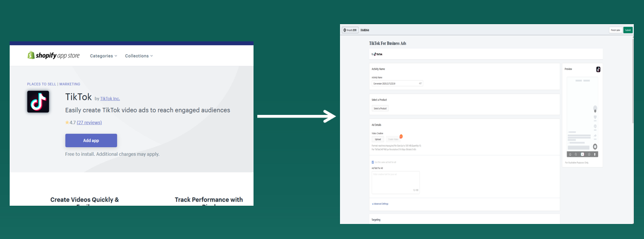Open the 27 reviews link
644x239 pixels.
point(89,122)
